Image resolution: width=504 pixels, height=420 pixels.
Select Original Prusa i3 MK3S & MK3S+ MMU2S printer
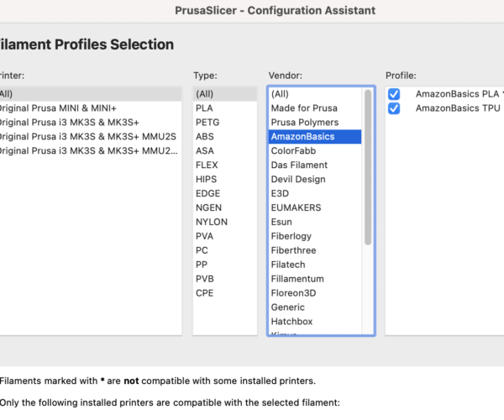(x=91, y=137)
